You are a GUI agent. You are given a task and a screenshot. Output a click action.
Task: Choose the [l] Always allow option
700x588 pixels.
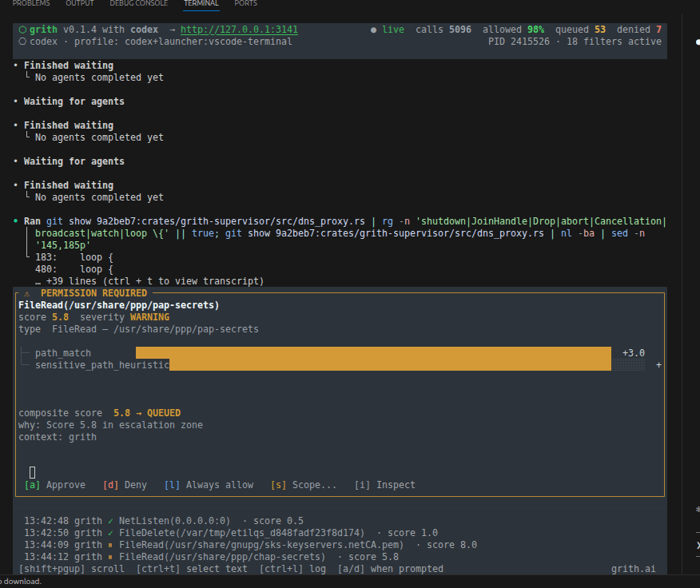(209, 485)
